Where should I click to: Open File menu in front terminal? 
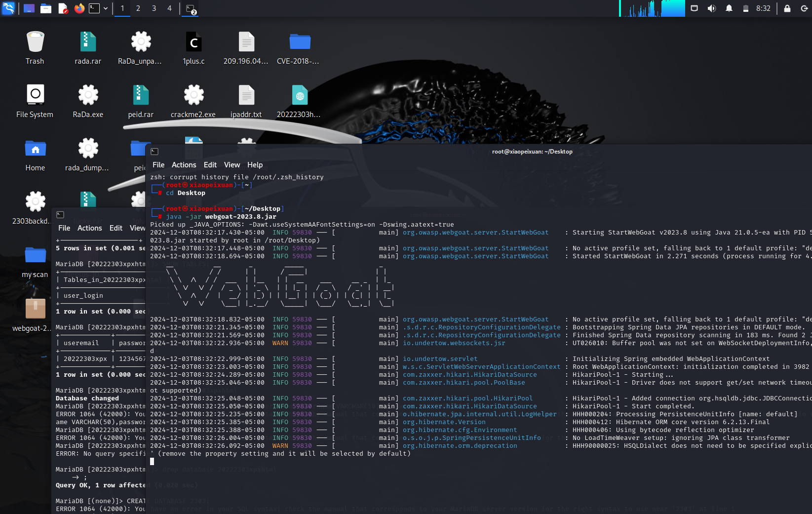pyautogui.click(x=158, y=165)
